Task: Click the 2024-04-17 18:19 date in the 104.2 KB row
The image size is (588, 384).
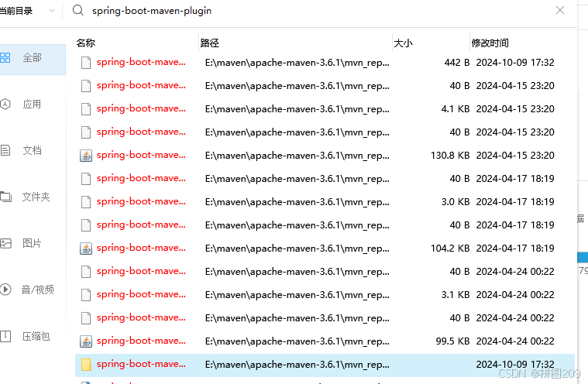Action: (x=515, y=248)
